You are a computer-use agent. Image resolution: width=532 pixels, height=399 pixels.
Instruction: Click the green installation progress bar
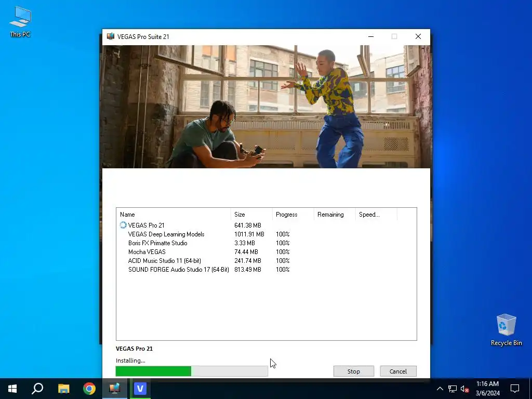click(192, 371)
